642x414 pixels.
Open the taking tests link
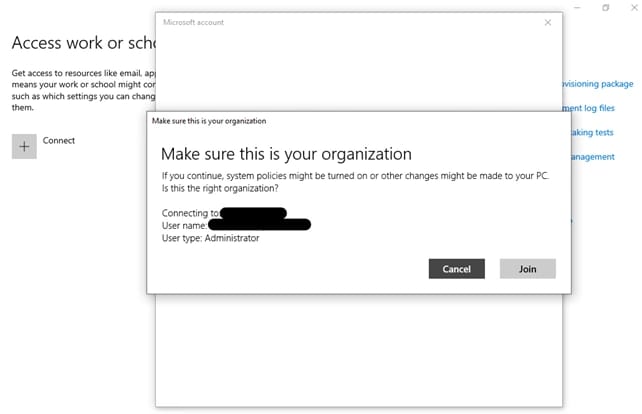(591, 132)
